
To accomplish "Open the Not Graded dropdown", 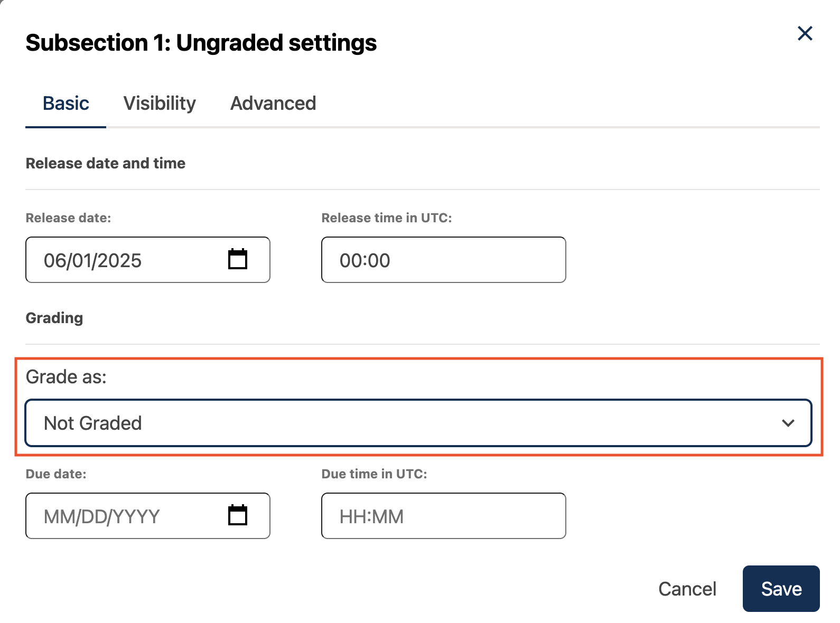I will coord(402,423).
